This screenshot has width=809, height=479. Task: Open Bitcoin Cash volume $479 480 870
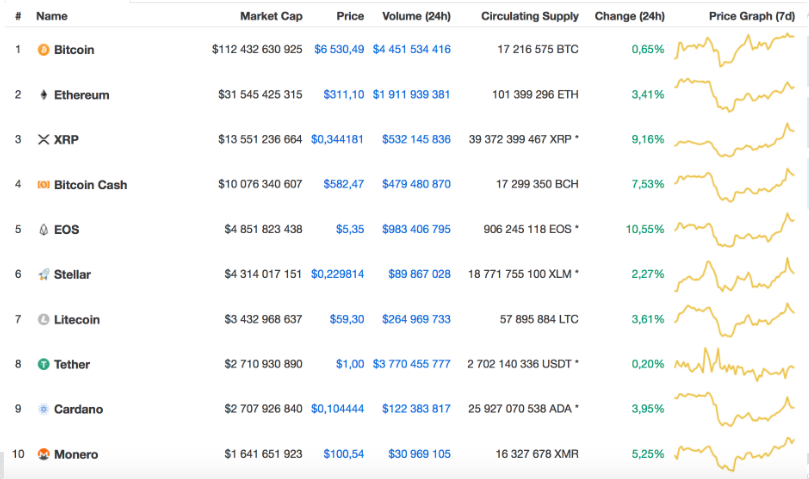pos(416,184)
